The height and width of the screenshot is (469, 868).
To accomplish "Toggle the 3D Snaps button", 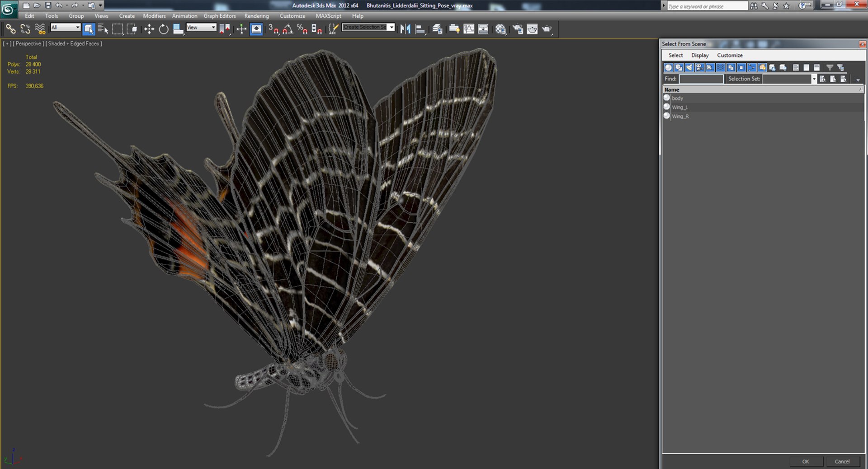I will click(274, 29).
